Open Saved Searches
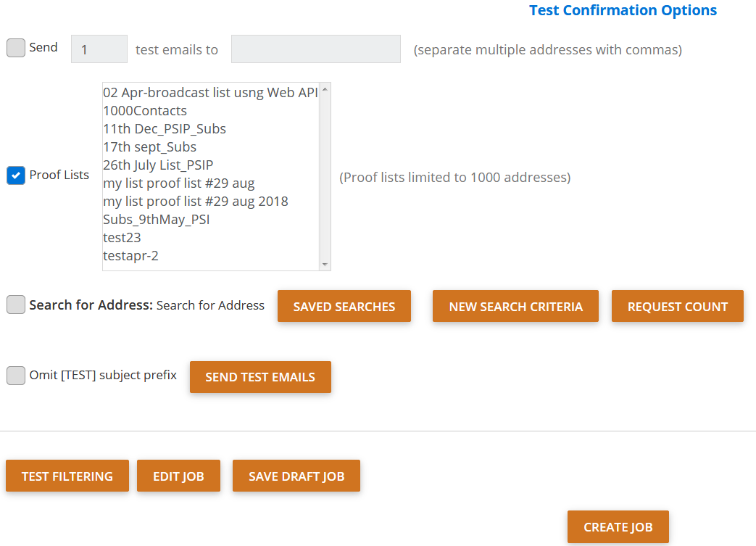 pyautogui.click(x=344, y=306)
